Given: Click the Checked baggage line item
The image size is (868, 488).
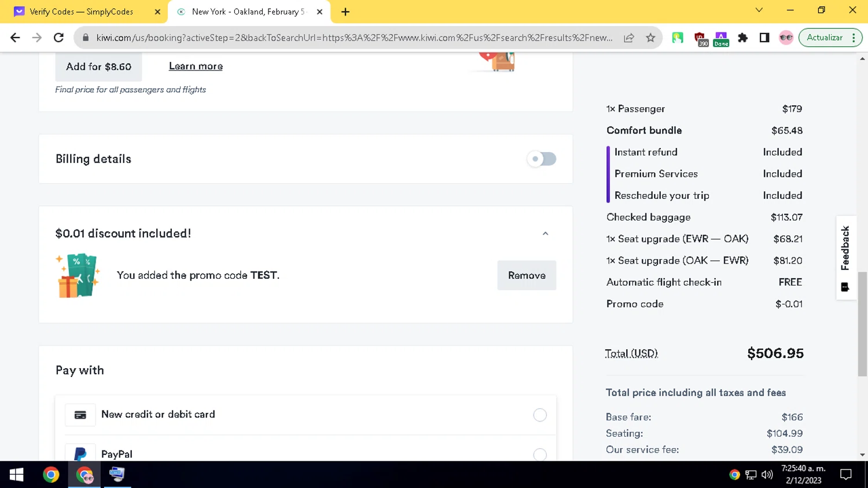Looking at the screenshot, I should click(x=704, y=217).
